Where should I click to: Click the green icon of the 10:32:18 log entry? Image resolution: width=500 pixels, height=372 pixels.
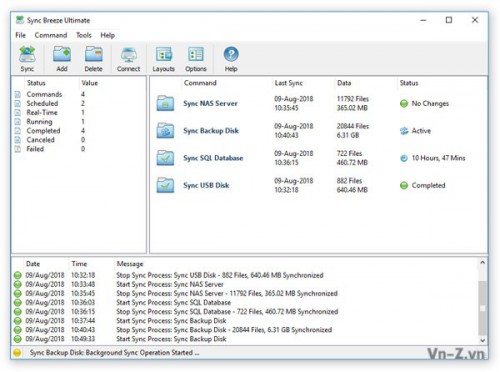coord(18,275)
